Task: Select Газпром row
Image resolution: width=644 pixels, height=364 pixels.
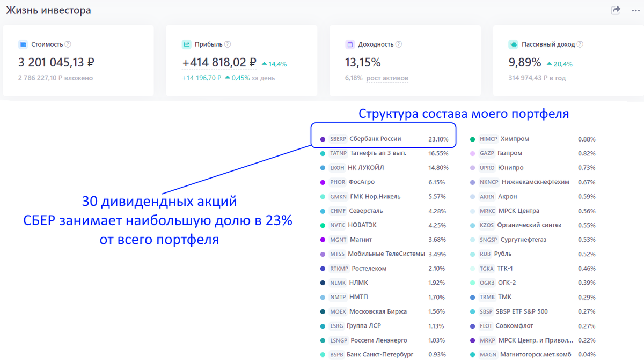Action: [x=532, y=153]
